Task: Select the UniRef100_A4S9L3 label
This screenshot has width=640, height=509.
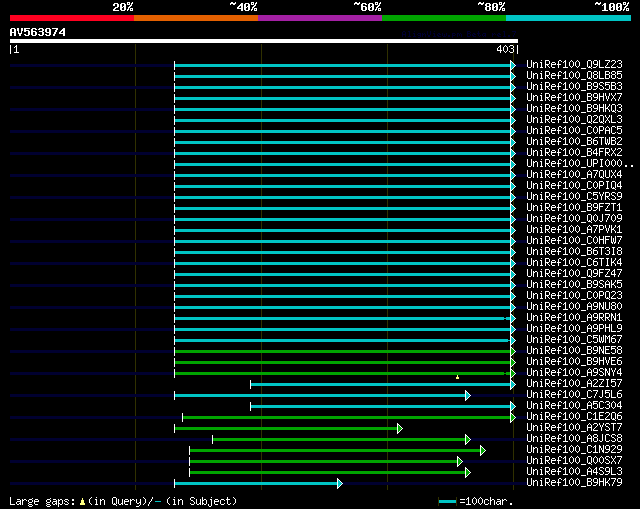Action: coord(574,472)
